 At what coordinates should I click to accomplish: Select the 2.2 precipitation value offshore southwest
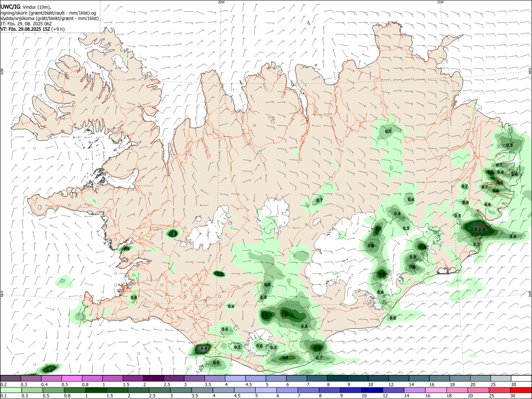pos(49,370)
